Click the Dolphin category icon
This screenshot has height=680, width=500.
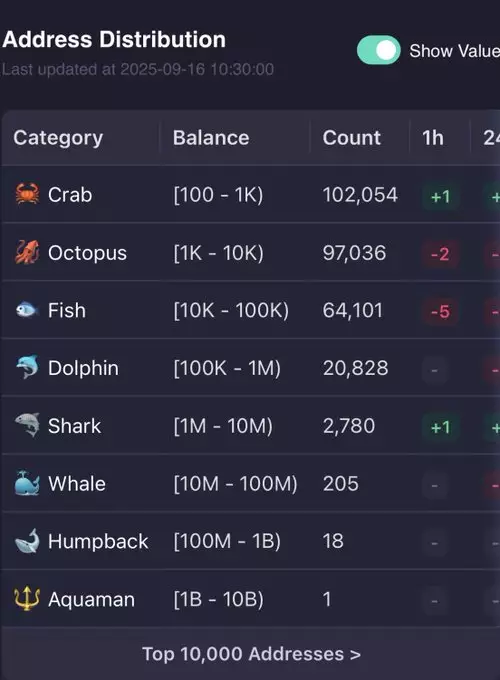pos(27,367)
